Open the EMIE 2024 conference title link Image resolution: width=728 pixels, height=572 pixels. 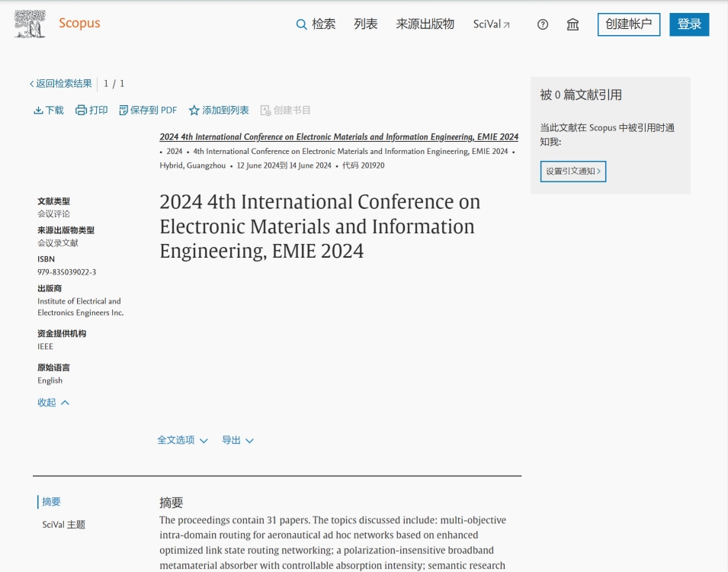click(x=338, y=137)
